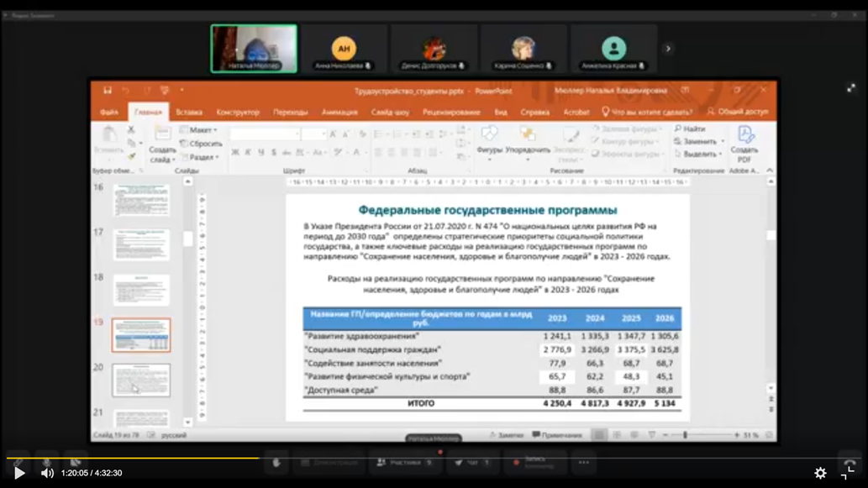Click the Find (Найти) button
The image size is (868, 488).
pyautogui.click(x=690, y=129)
